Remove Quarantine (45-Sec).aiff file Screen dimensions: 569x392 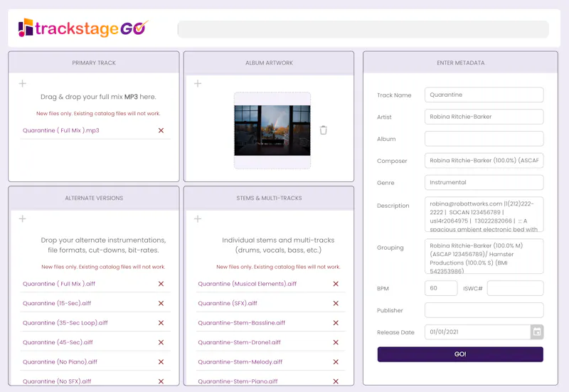tap(161, 343)
